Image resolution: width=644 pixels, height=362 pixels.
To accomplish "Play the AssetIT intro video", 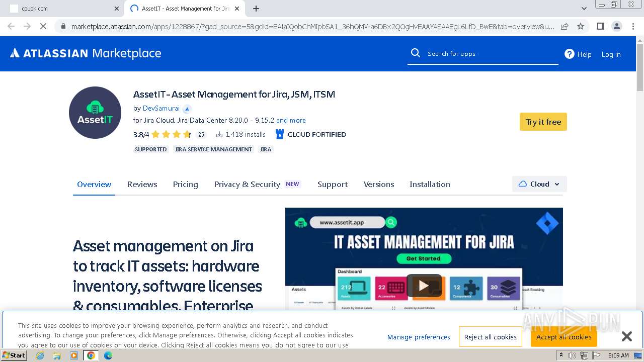I will (x=424, y=286).
